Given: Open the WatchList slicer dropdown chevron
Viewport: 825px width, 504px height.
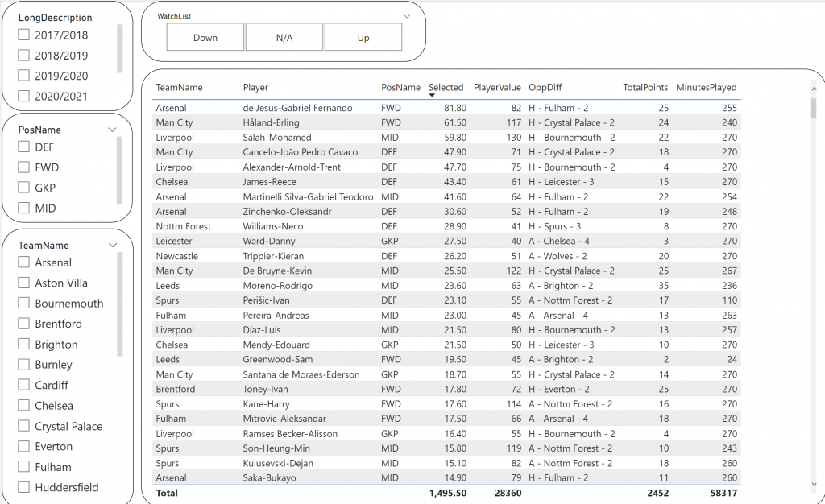Looking at the screenshot, I should [x=407, y=16].
